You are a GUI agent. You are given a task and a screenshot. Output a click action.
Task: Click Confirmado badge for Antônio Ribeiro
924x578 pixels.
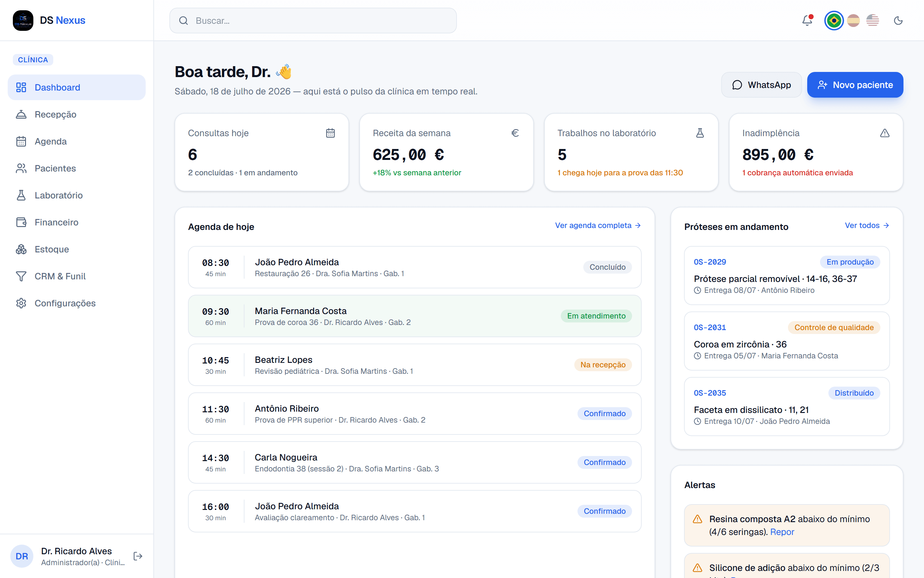pos(604,414)
